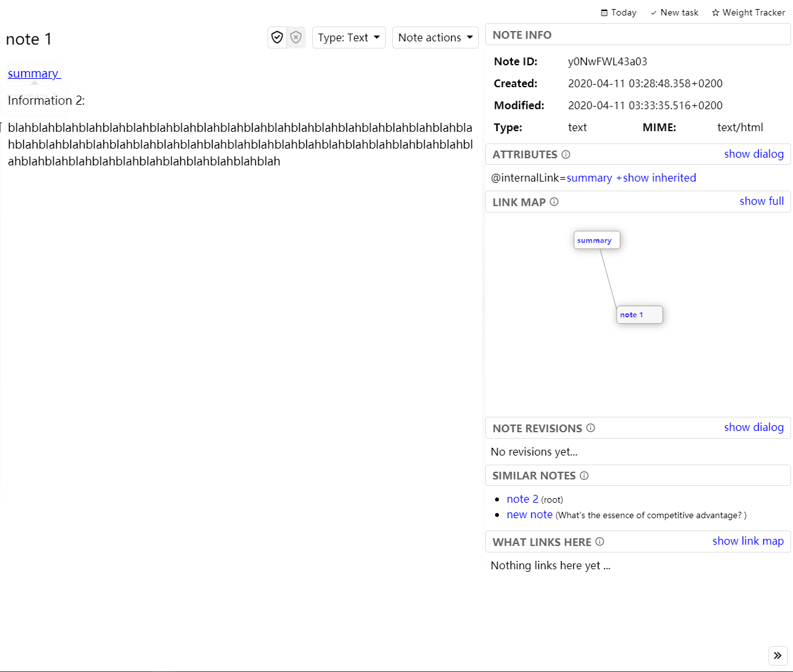Open note 2 in Similar Notes
The height and width of the screenshot is (672, 793).
pyautogui.click(x=522, y=499)
